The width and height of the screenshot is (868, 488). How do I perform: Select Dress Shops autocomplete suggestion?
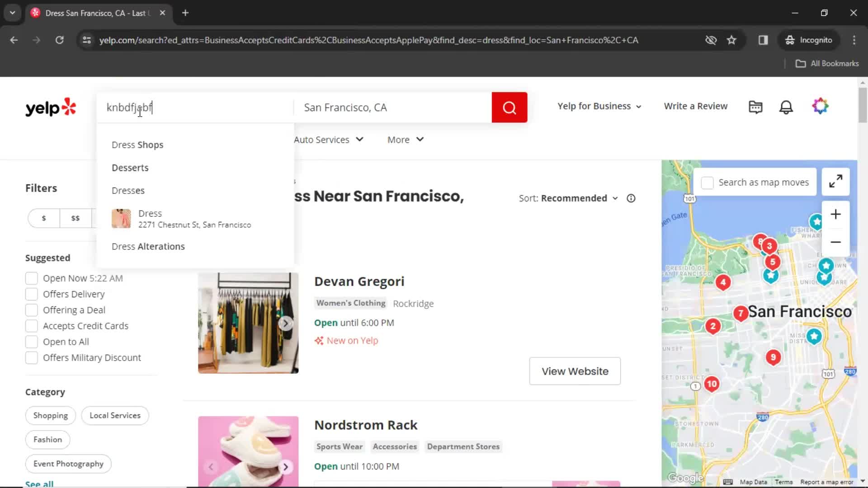(x=138, y=145)
